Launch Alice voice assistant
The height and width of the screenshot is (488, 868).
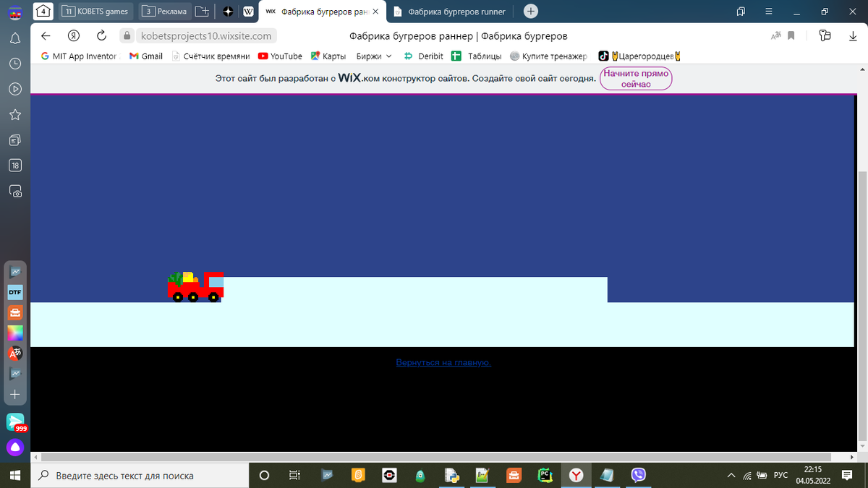(15, 448)
